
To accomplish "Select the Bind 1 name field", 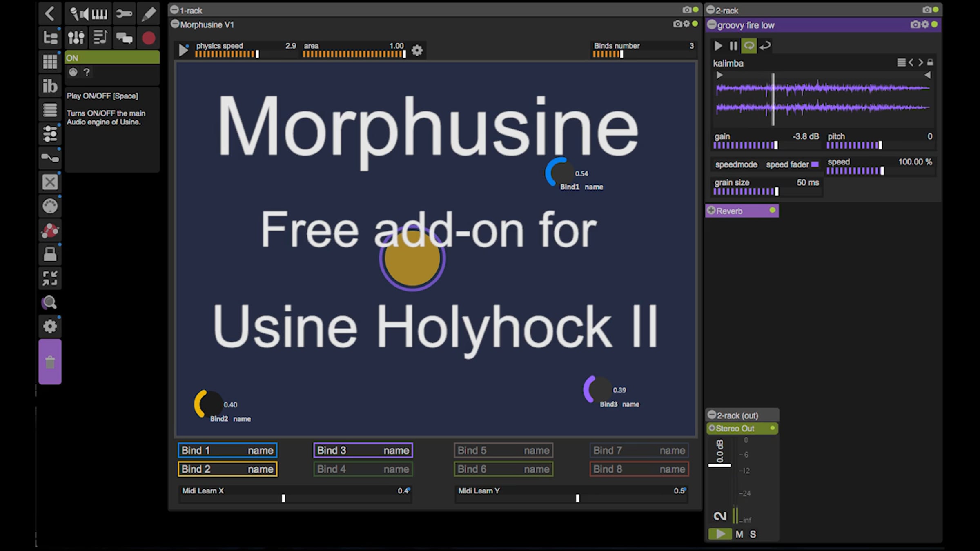I will click(227, 450).
